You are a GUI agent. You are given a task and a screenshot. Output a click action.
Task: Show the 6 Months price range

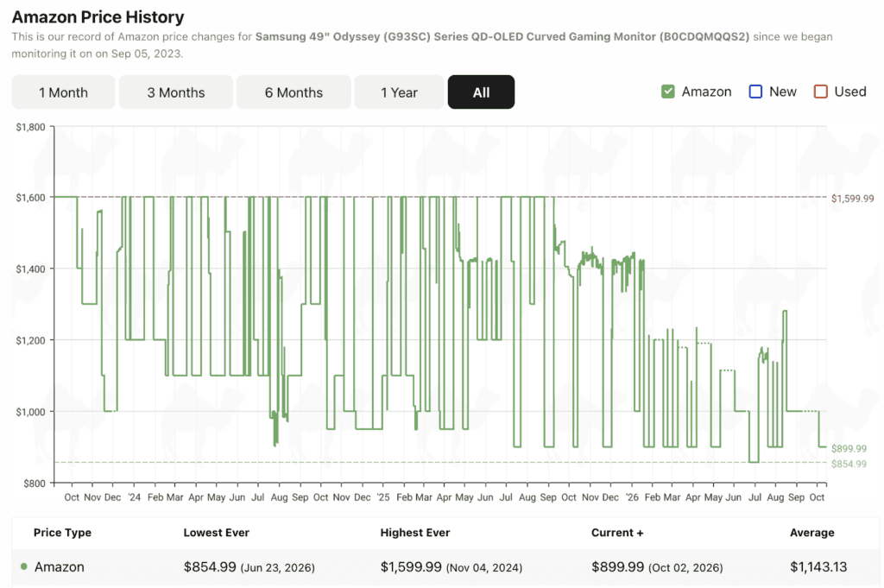click(x=294, y=92)
